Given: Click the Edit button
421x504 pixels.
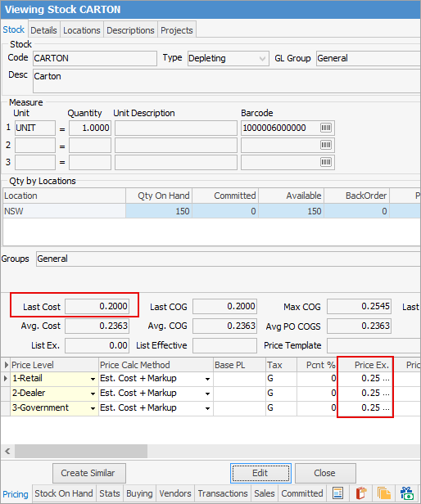Looking at the screenshot, I should (x=260, y=473).
